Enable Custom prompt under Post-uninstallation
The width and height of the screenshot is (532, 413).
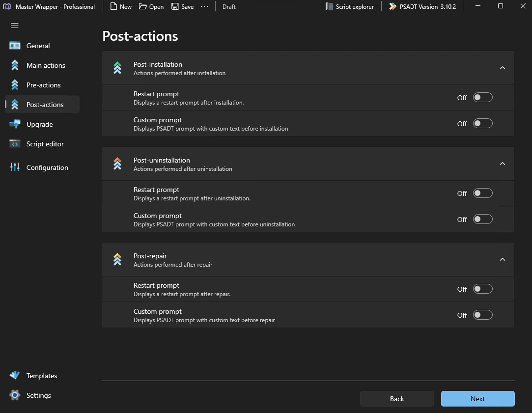482,220
